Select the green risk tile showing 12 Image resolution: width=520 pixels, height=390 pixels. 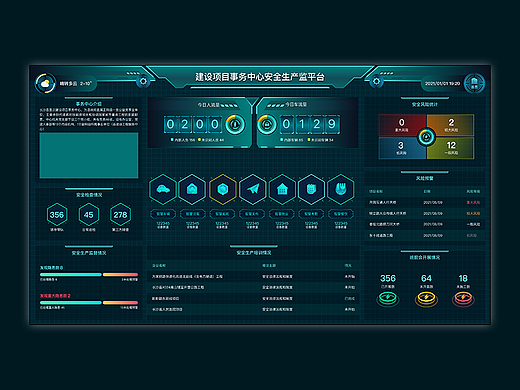(451, 148)
